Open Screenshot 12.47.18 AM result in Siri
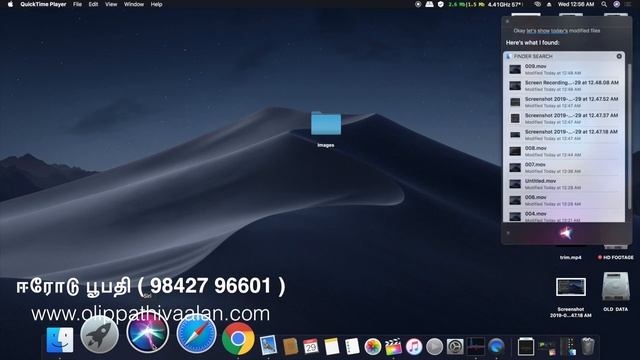 pos(564,134)
